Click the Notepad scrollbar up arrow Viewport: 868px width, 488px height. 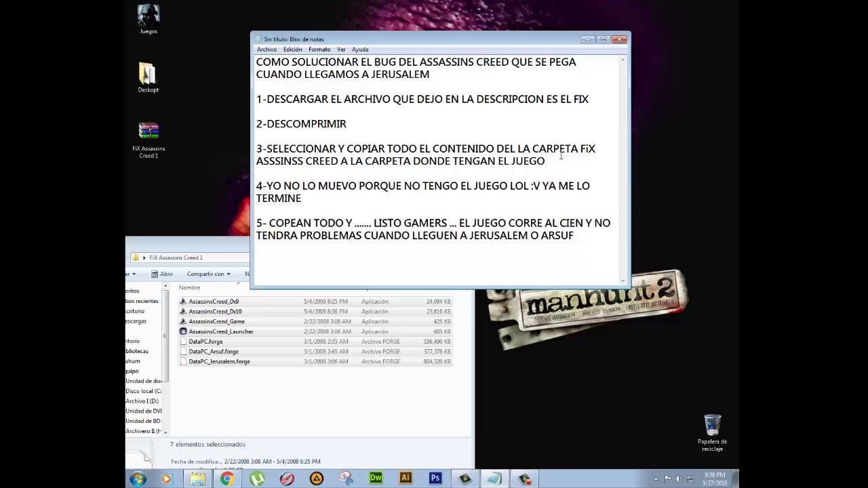tap(623, 60)
